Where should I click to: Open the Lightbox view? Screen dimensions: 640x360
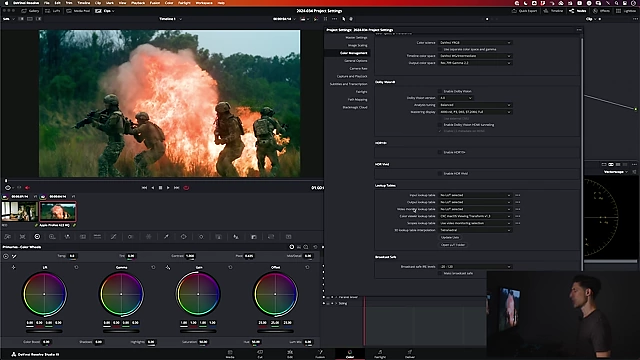[626, 11]
